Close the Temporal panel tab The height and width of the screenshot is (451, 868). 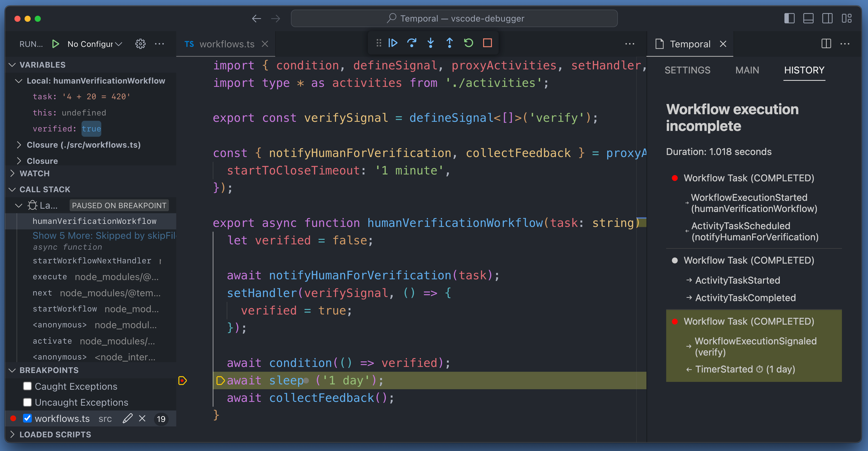coord(723,44)
